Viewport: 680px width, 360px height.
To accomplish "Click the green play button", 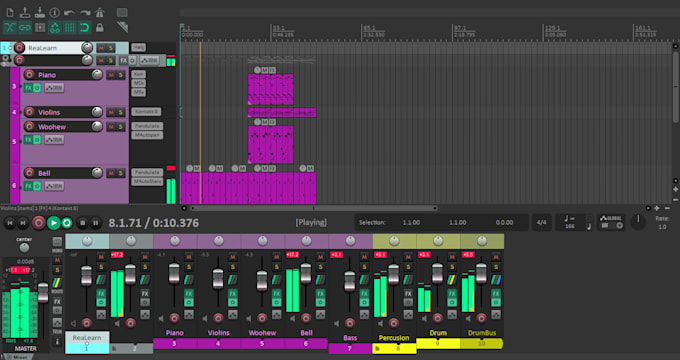I will point(53,223).
